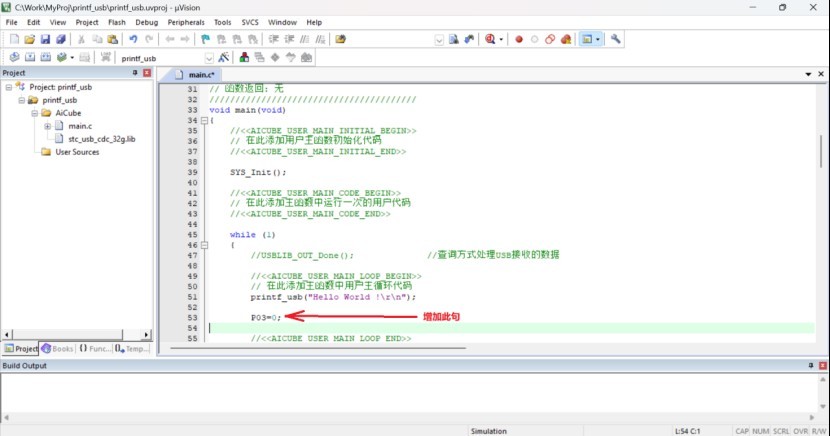Click the Incremental Find icon
Image resolution: width=830 pixels, height=436 pixels.
pyautogui.click(x=469, y=39)
